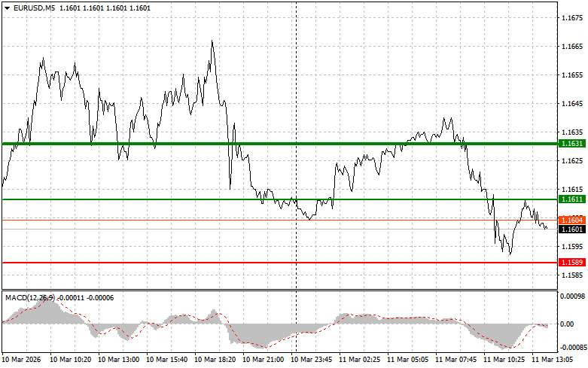This screenshot has height=368, width=588.
Task: Click the 11 Mar 13:05 time label
Action: pyautogui.click(x=552, y=360)
